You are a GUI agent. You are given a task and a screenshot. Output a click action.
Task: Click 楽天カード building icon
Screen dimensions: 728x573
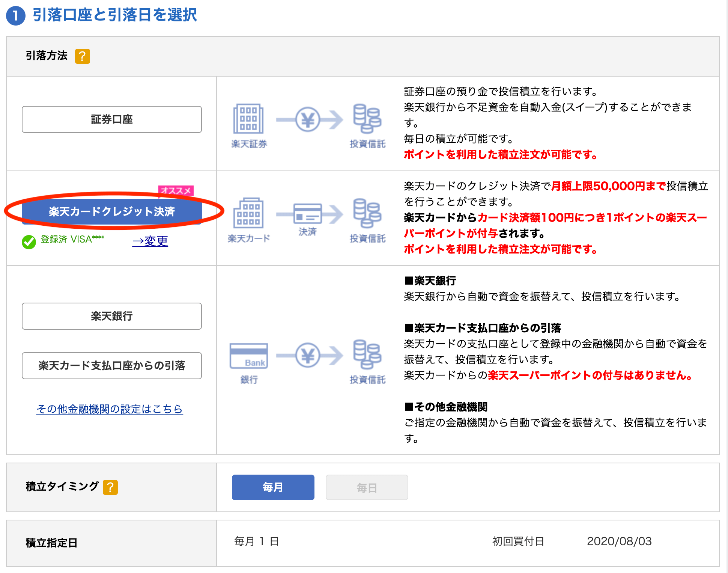point(248,213)
